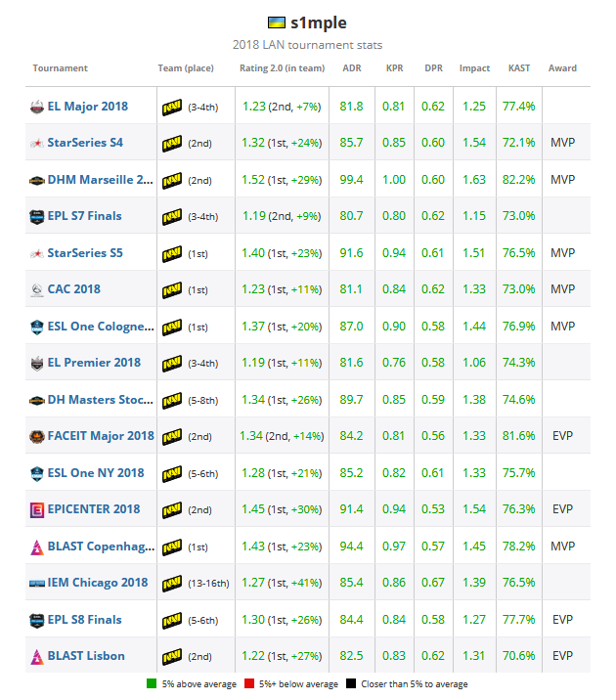The image size is (616, 700).
Task: Click the ADR column header
Action: (x=352, y=68)
